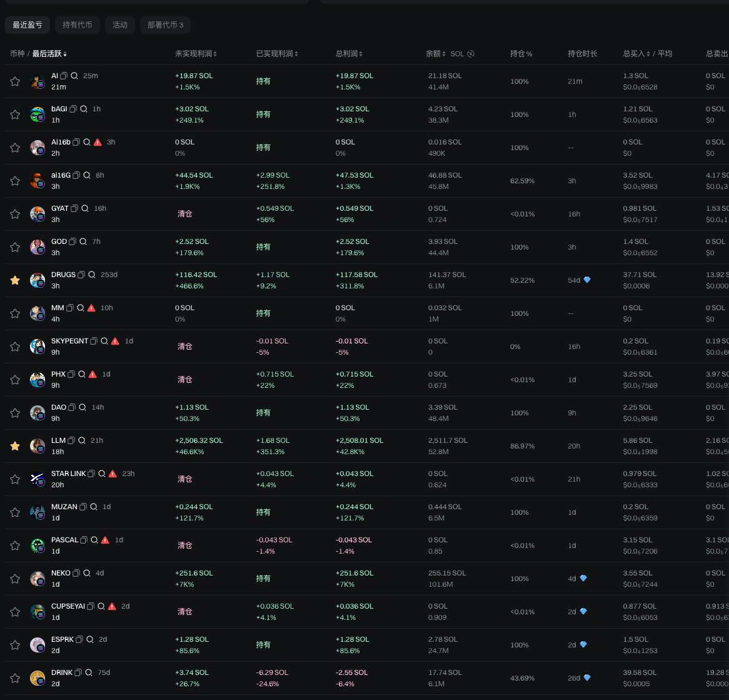The image size is (729, 700).
Task: Open the STAR LINK token avatar
Action: pos(37,479)
